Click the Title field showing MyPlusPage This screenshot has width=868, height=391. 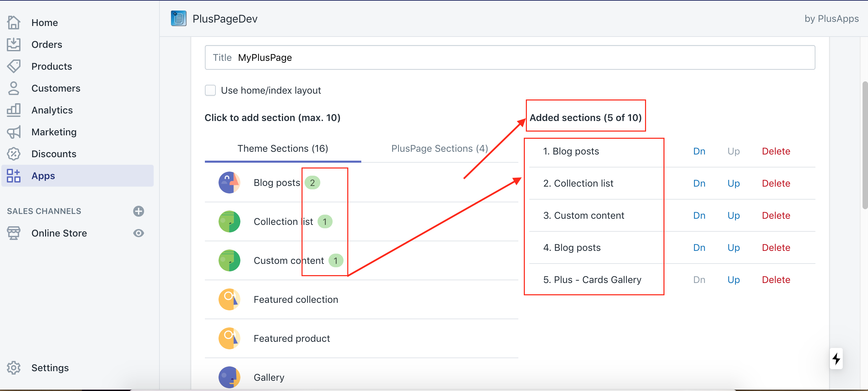tap(410, 57)
